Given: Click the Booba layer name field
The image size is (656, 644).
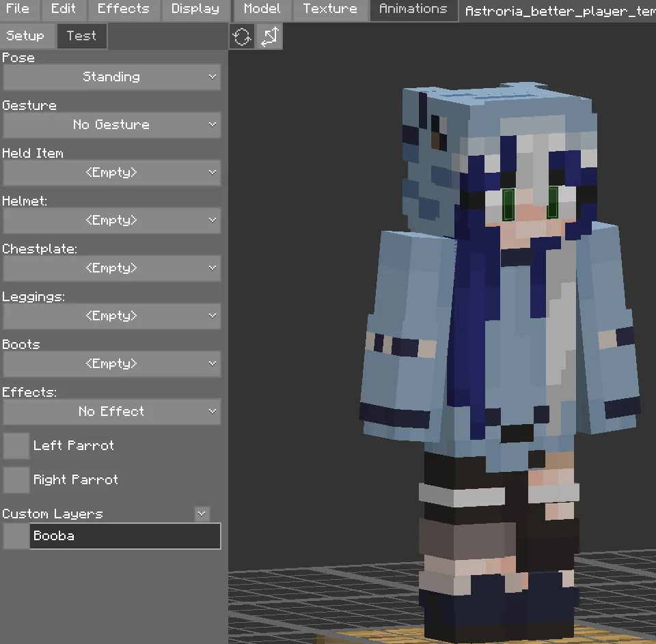Looking at the screenshot, I should [125, 536].
